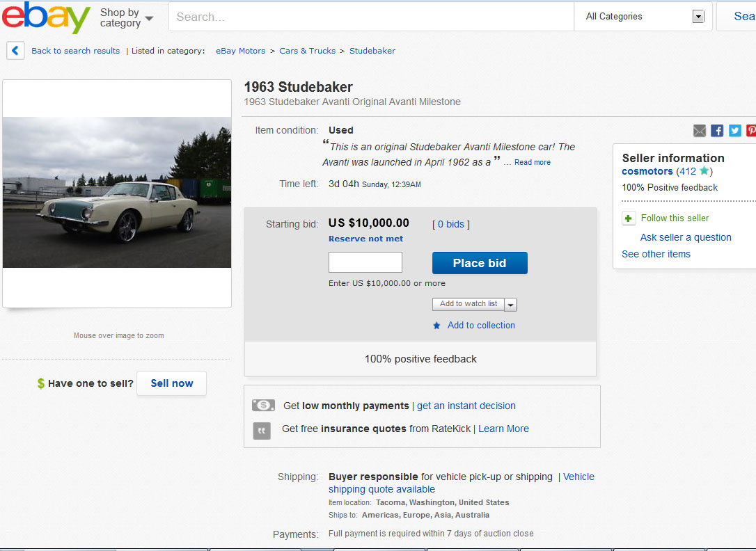The height and width of the screenshot is (551, 756).
Task: Click the star icon beside Add to collection
Action: [x=436, y=326]
